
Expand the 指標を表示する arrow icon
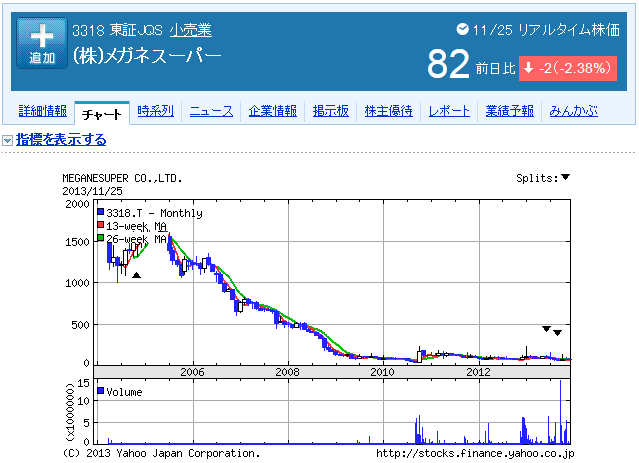coord(7,141)
